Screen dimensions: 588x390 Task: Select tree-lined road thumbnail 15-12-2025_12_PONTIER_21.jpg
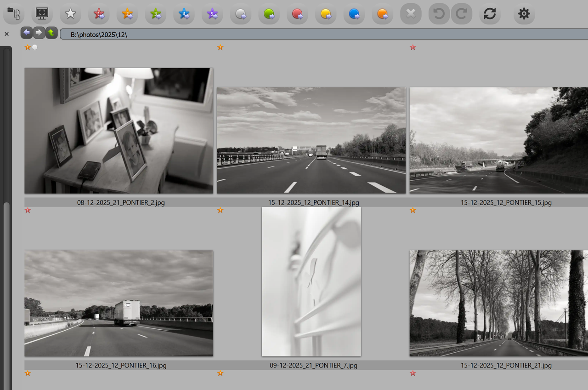[x=499, y=303]
